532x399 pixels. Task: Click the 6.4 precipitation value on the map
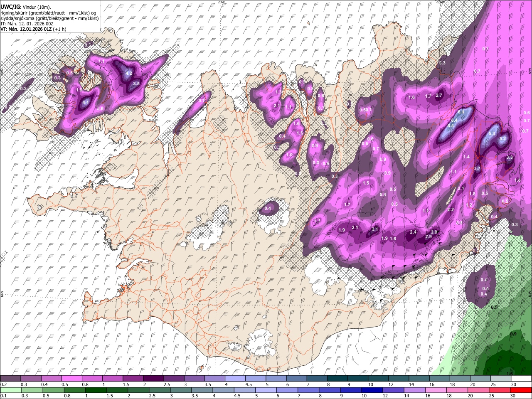click(x=454, y=121)
